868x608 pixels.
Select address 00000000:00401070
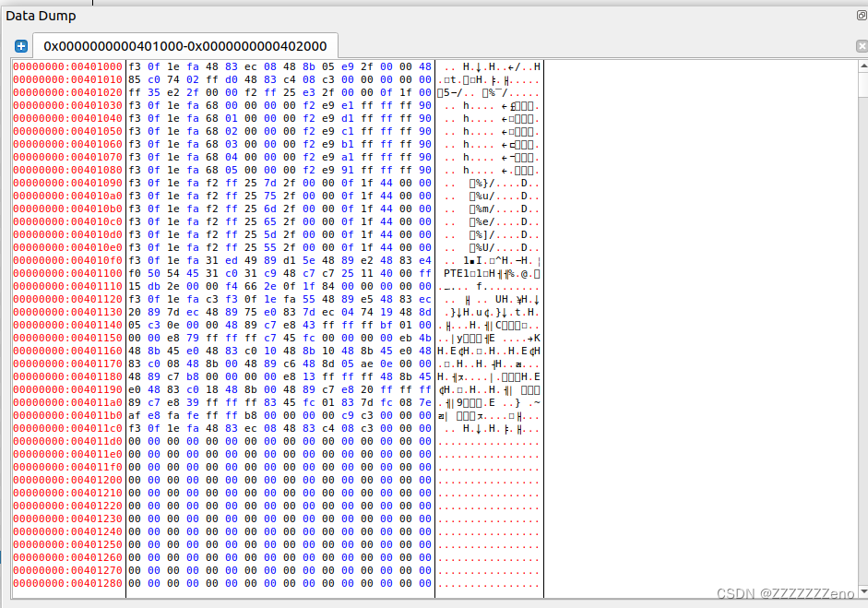click(67, 157)
